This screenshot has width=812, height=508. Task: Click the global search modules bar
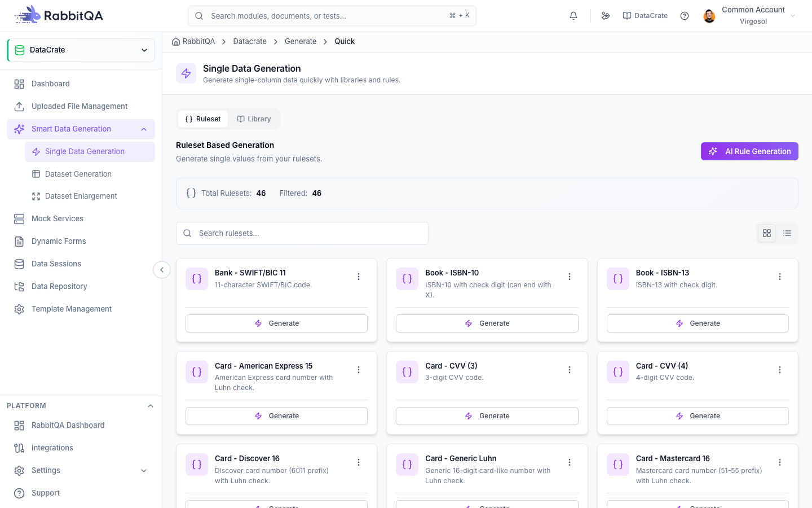[x=332, y=16]
